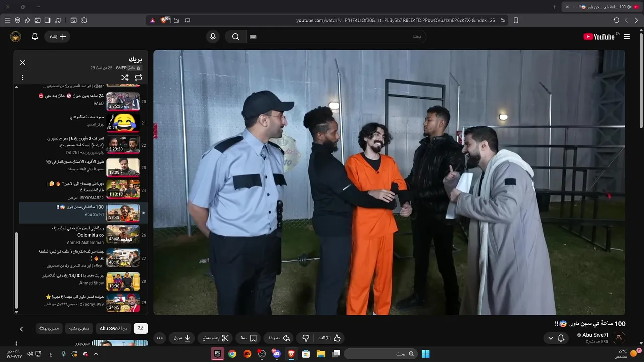
Task: Click the bookmark icon in address bar
Action: (516, 20)
